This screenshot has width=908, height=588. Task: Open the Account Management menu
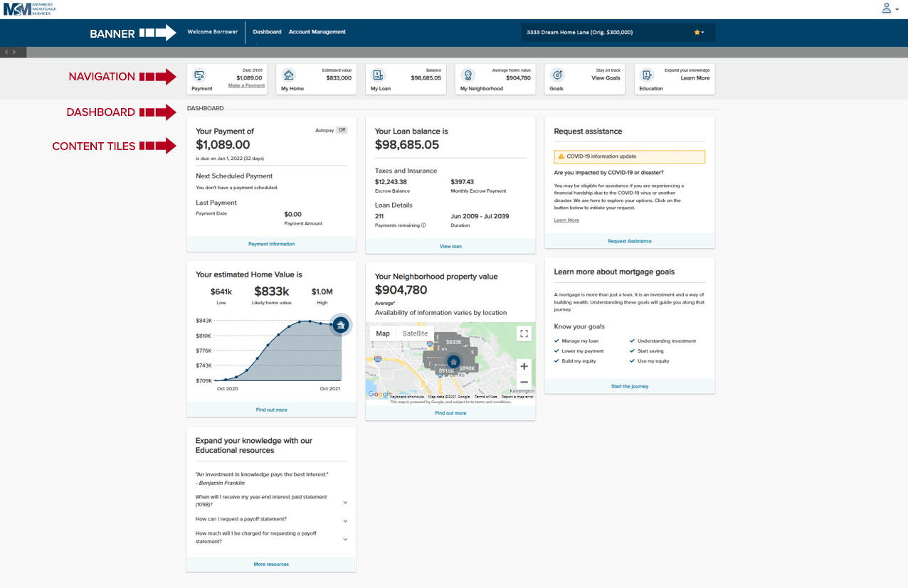pos(317,32)
